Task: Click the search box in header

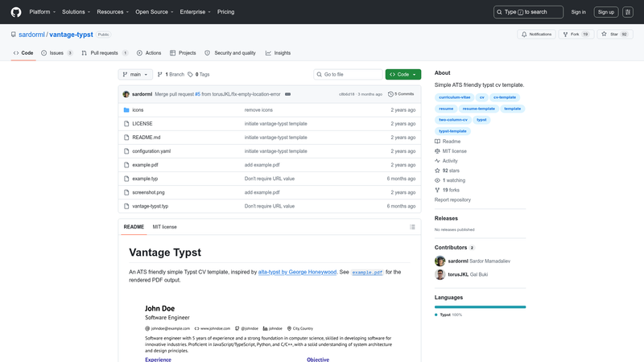Action: click(x=528, y=12)
